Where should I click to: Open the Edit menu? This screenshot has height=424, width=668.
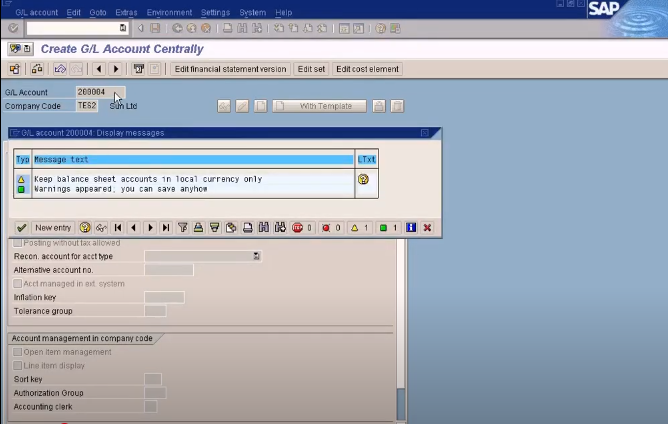[x=73, y=12]
